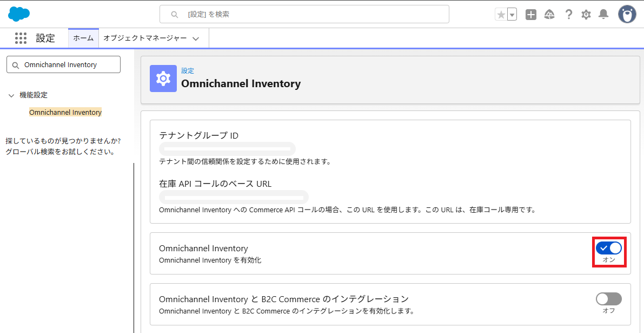
Task: Collapse the 機能設定 tree section
Action: click(x=11, y=95)
